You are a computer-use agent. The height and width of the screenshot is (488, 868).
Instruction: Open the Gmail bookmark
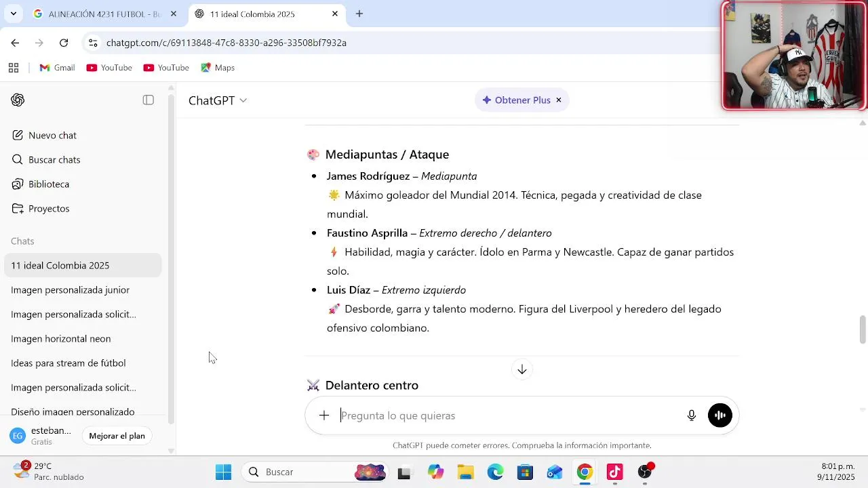(57, 68)
